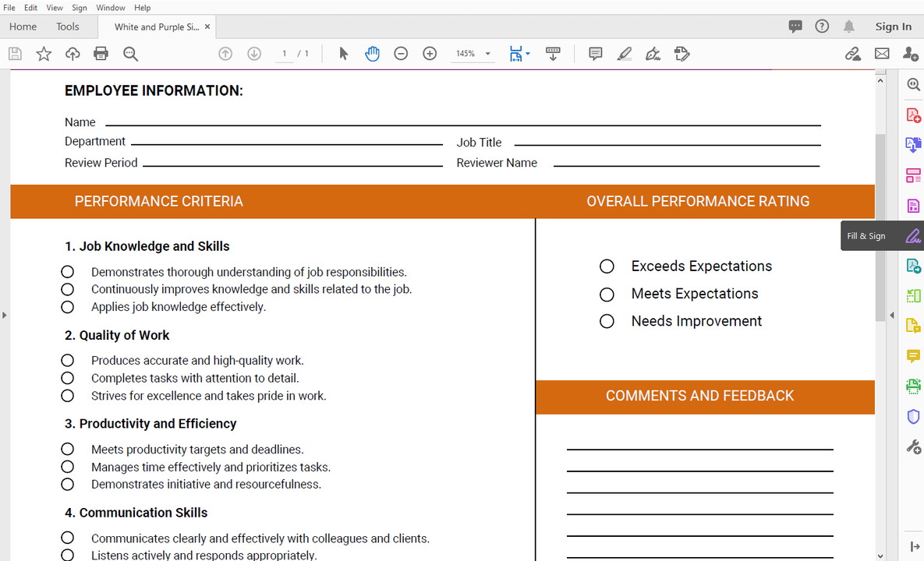This screenshot has height=561, width=924.
Task: Select the Meets Expectations rating
Action: [607, 294]
